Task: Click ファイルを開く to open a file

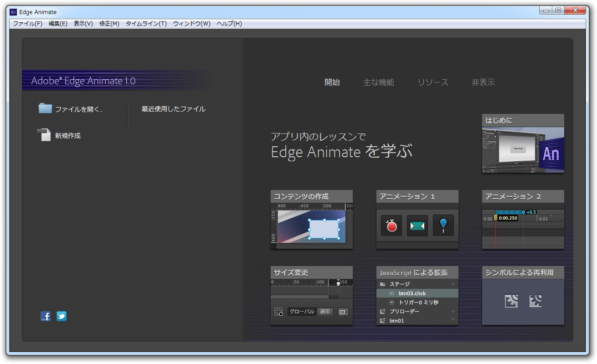Action: tap(78, 109)
